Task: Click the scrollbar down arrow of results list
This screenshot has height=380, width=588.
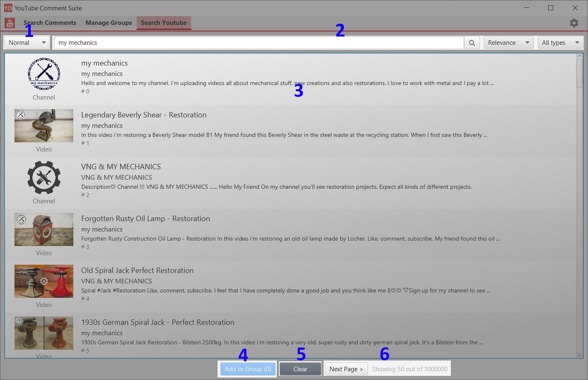Action: click(579, 355)
